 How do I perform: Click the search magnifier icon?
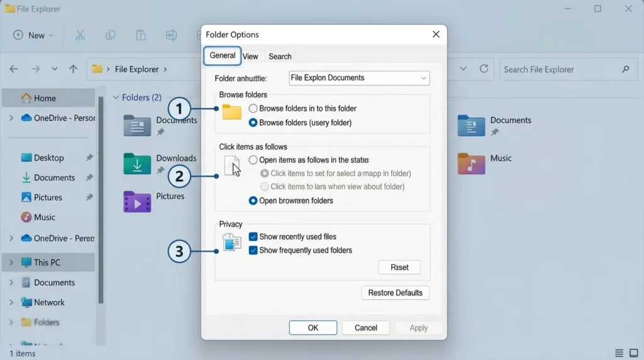coord(625,69)
